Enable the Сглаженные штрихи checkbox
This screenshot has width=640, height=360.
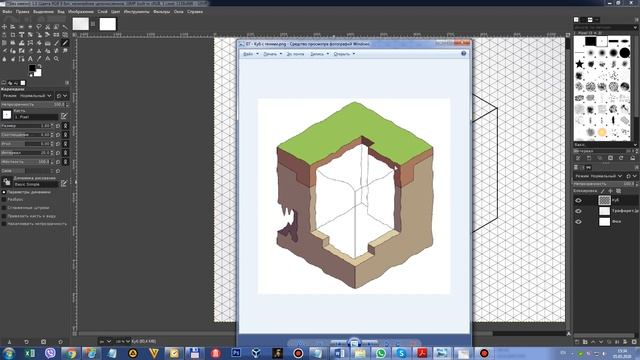pyautogui.click(x=4, y=208)
